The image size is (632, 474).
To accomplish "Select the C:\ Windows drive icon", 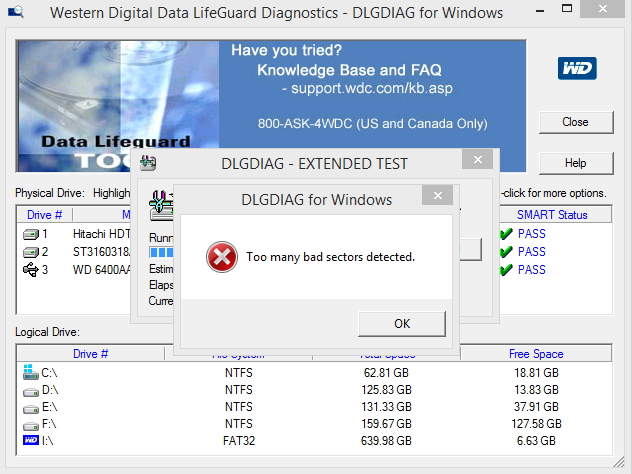I will 31,372.
